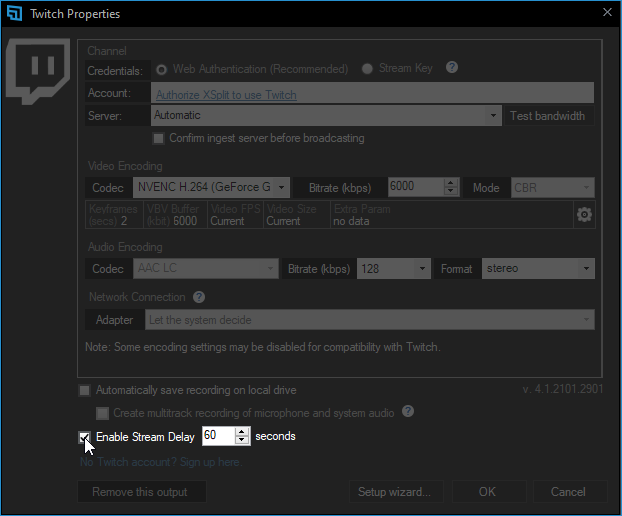The image size is (622, 516).
Task: Click Keyframes (secs) 2 cell
Action: 114,215
